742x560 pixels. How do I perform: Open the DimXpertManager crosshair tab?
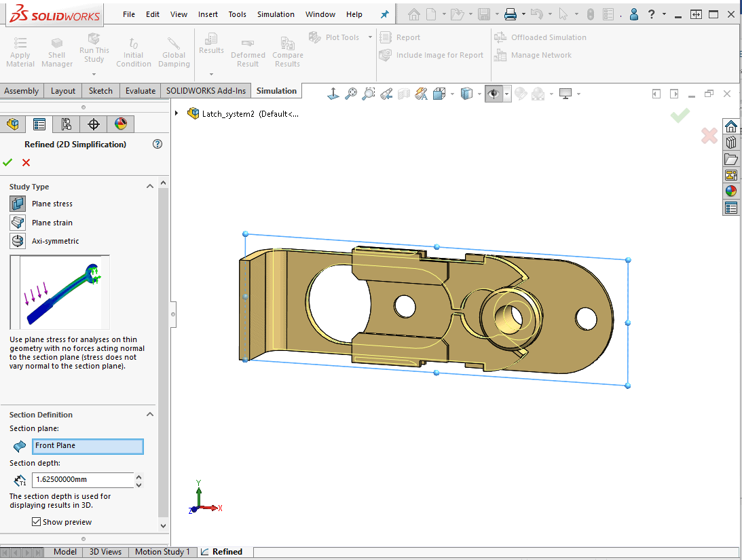pyautogui.click(x=94, y=124)
